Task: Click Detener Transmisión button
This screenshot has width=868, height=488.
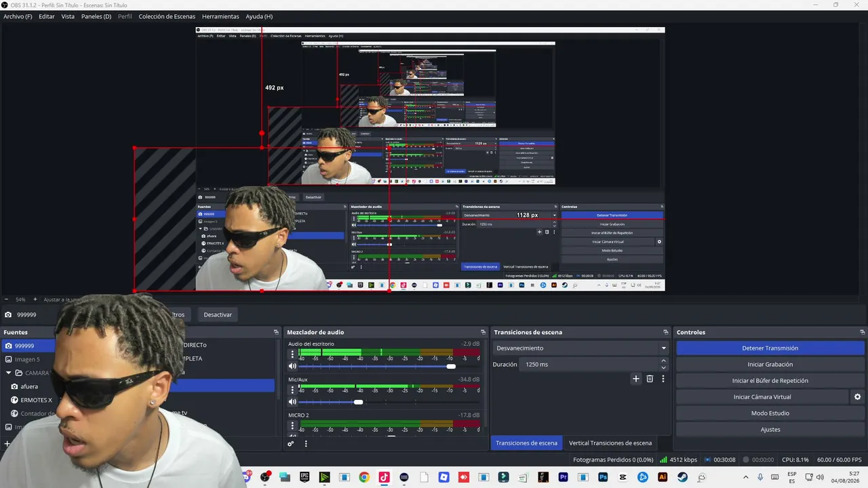Action: (x=770, y=348)
